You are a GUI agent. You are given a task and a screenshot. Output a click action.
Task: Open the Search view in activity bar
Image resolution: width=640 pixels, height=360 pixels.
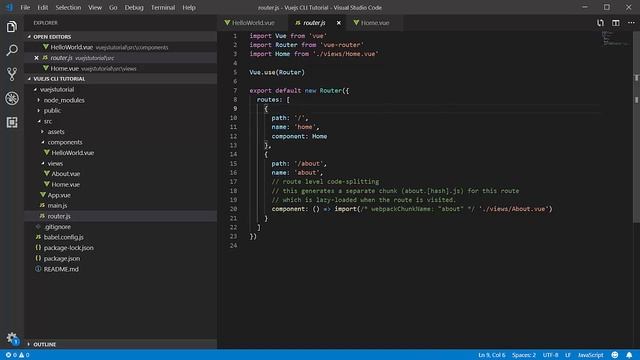point(12,50)
